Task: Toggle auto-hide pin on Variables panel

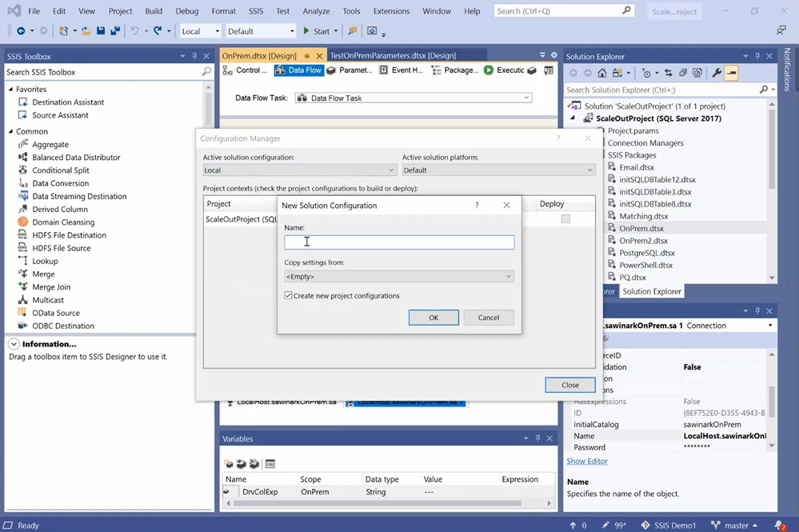Action: pyautogui.click(x=537, y=438)
